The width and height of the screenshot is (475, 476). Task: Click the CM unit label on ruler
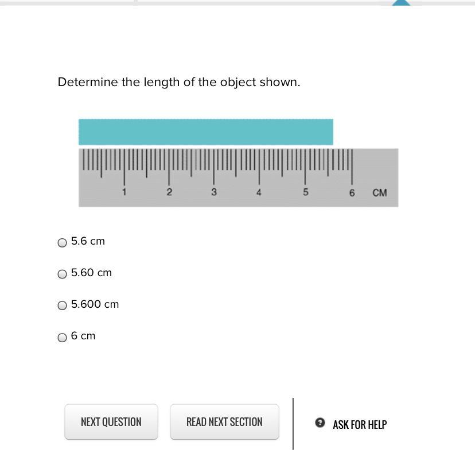pos(379,193)
